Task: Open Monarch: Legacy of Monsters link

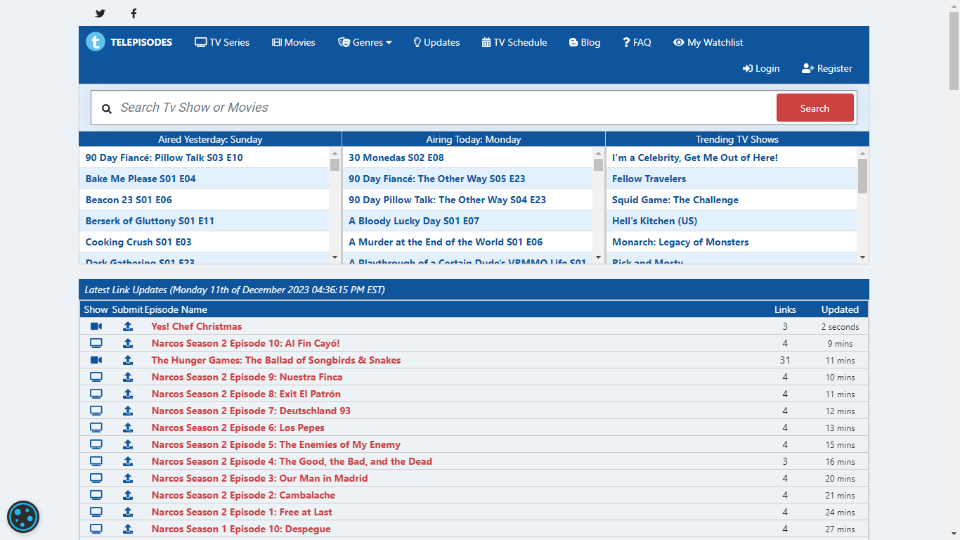Action: coord(680,242)
